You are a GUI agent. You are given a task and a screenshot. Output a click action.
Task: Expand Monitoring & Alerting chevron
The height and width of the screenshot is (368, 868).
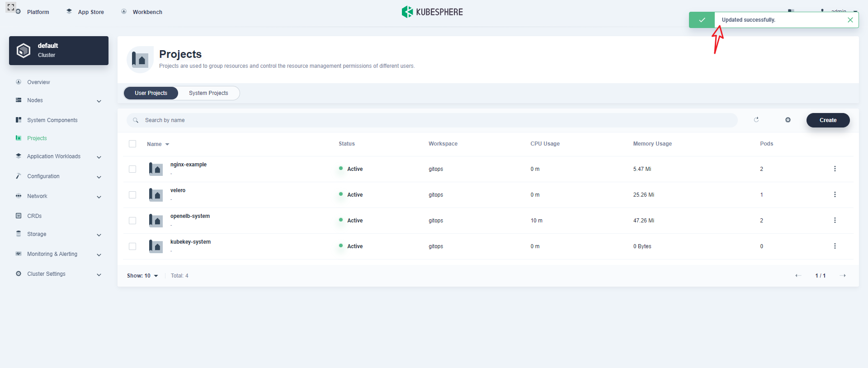click(99, 255)
